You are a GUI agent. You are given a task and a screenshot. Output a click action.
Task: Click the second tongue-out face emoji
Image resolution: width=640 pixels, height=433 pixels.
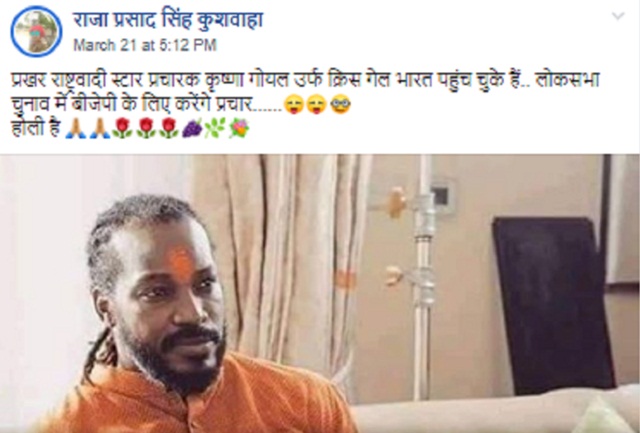pos(317,104)
